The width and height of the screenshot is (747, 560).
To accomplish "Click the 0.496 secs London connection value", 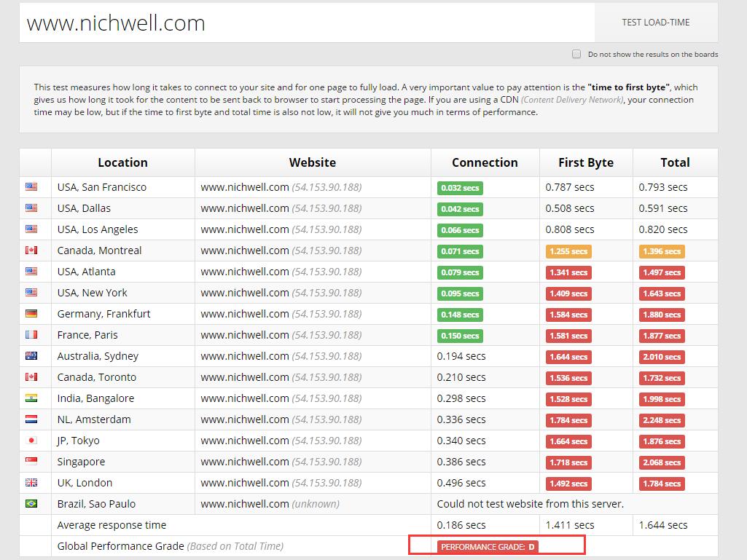I will [x=461, y=483].
